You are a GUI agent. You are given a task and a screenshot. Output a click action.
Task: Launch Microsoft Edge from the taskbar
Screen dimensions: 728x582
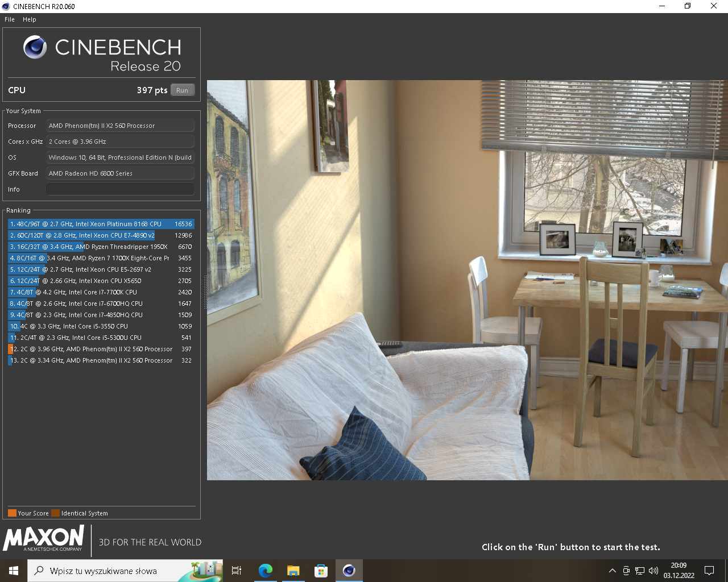(x=265, y=571)
